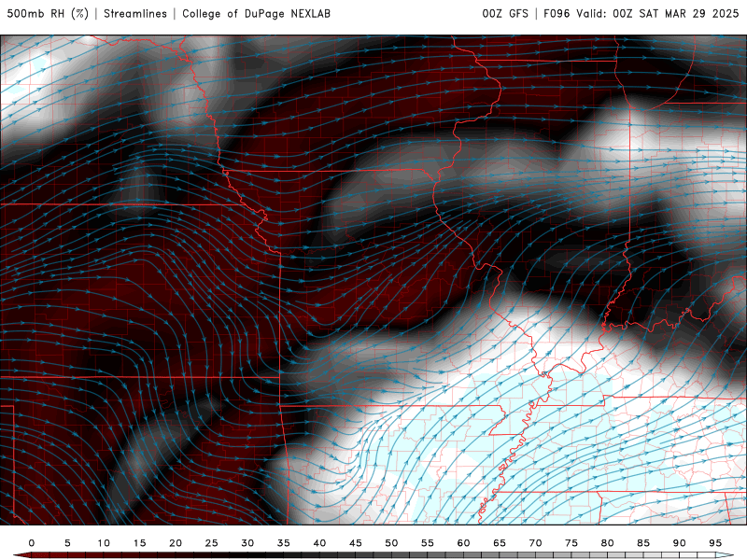Click the '15' legend label
Screen dimensions: 747x560
click(x=139, y=543)
